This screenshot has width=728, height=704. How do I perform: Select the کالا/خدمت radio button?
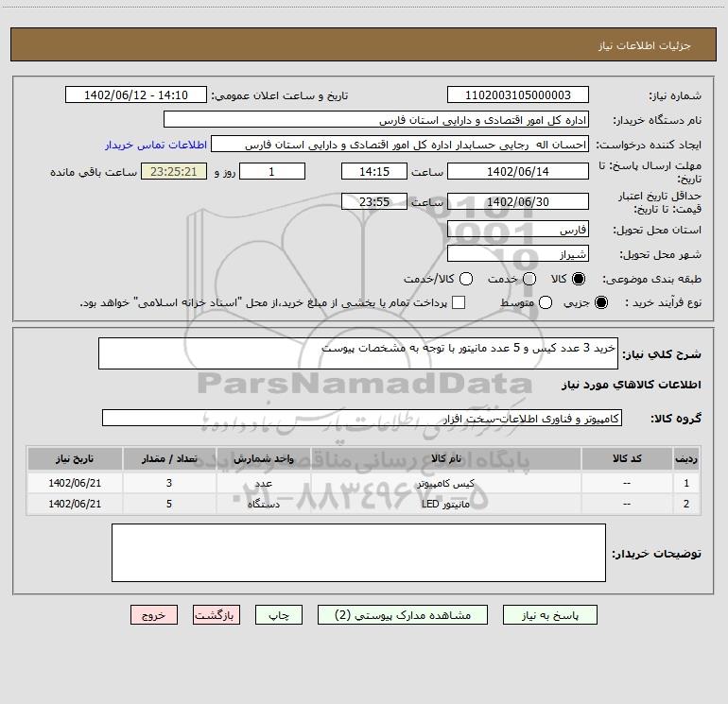pyautogui.click(x=466, y=279)
